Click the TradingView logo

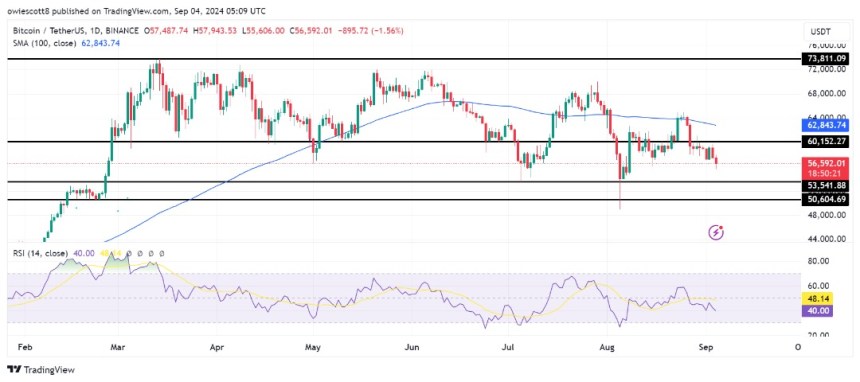(x=41, y=370)
